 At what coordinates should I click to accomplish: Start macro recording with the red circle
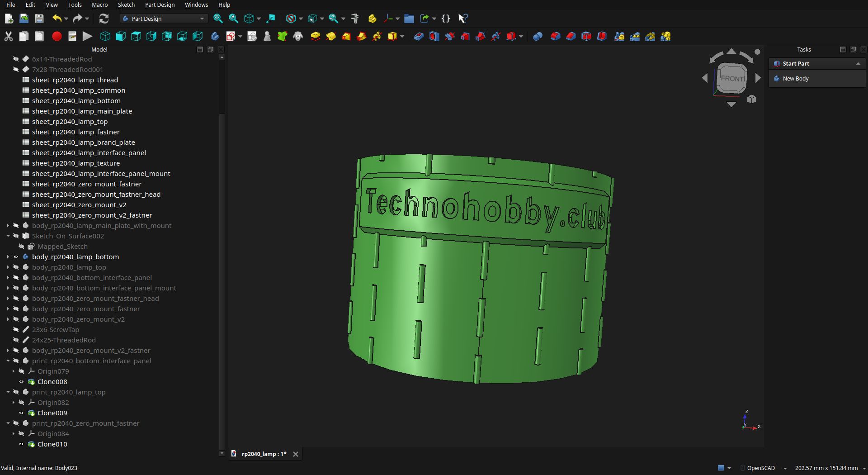57,37
